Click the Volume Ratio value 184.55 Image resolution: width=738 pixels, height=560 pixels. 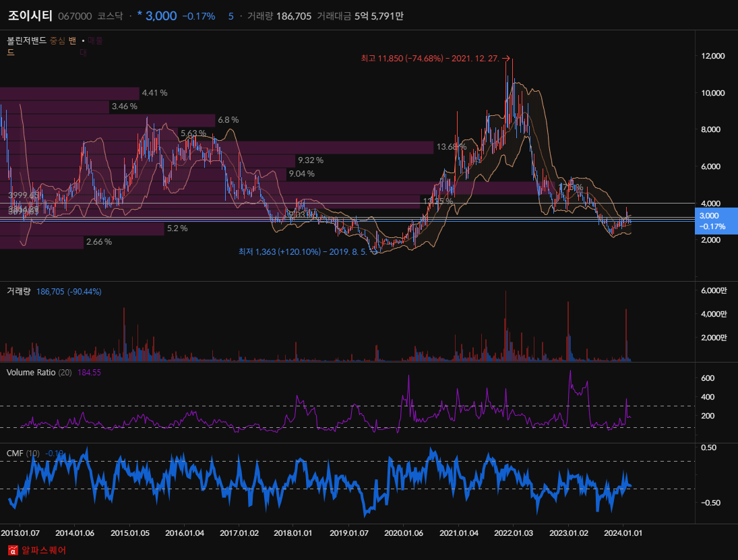[89, 373]
